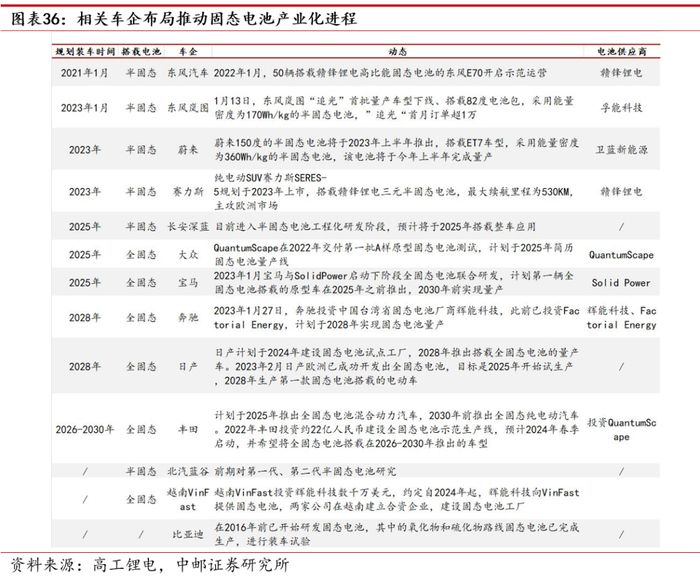Click the 北汽蓝谷 automaker cell

tap(188, 471)
